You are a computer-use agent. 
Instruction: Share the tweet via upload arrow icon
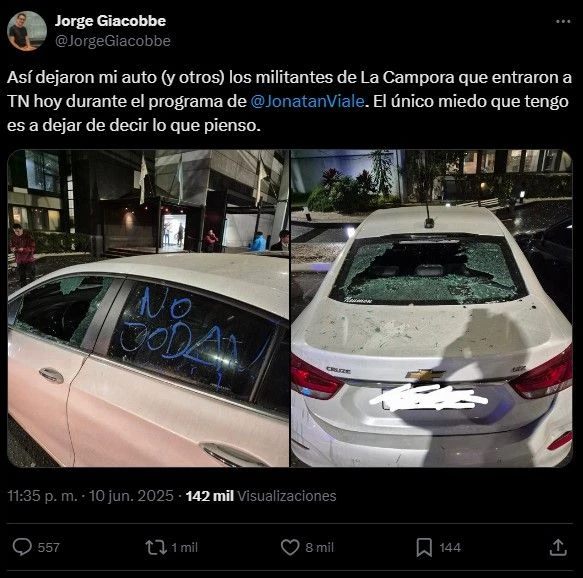point(558,547)
